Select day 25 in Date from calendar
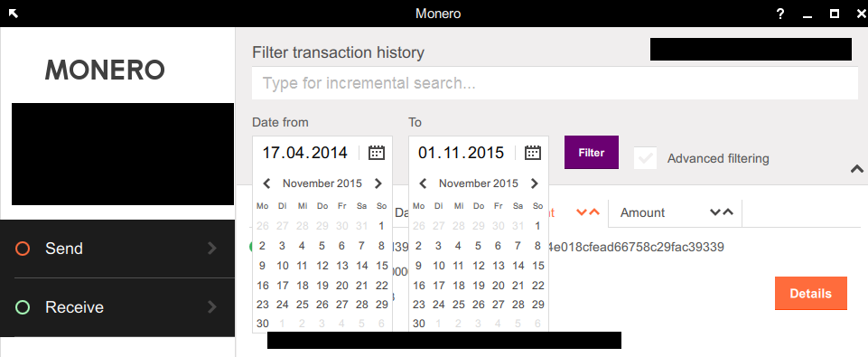The height and width of the screenshot is (357, 868). (x=303, y=305)
